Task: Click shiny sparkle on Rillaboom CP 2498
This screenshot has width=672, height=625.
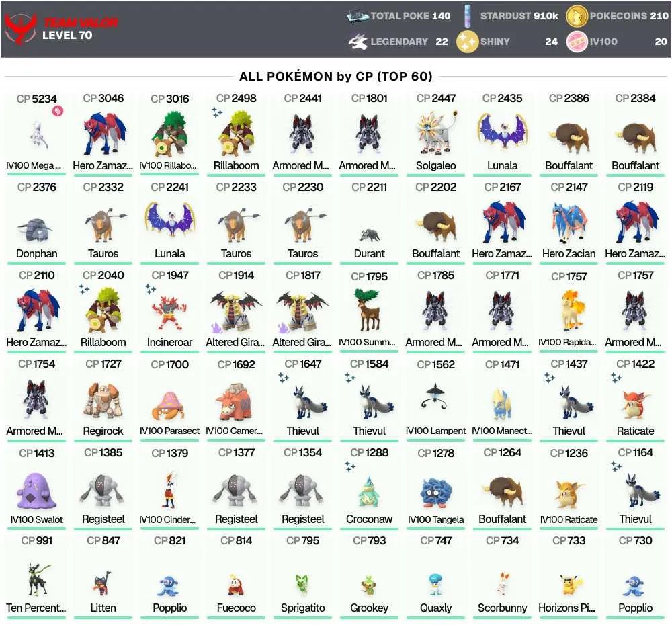Action: tap(217, 112)
